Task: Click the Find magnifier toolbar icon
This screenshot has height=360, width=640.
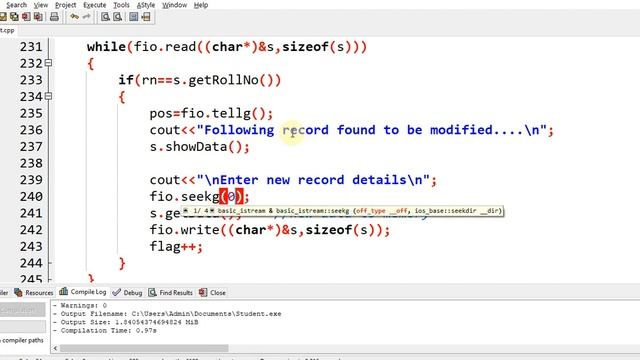Action: (105, 17)
